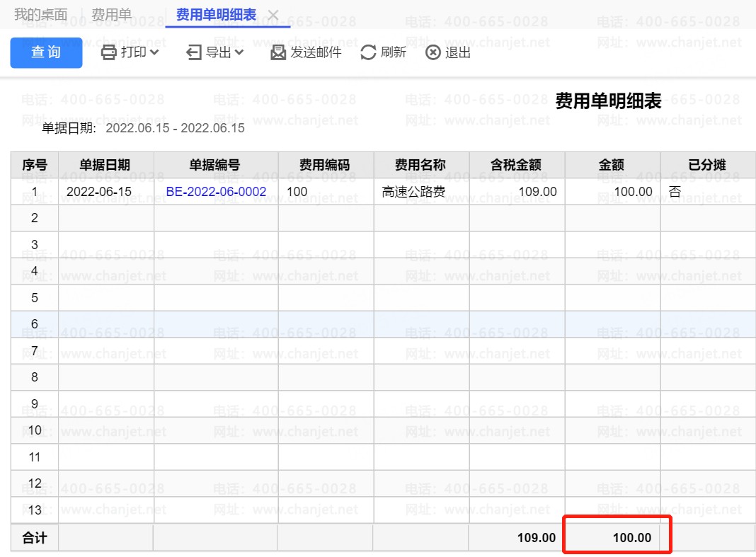Expand the 导出 dropdown chevron

point(239,52)
